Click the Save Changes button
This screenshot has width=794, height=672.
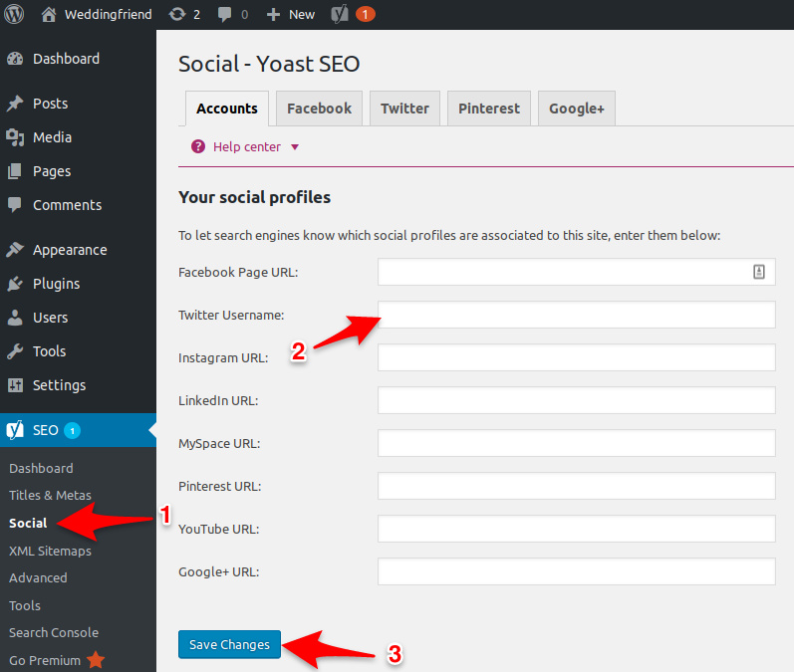click(x=229, y=644)
